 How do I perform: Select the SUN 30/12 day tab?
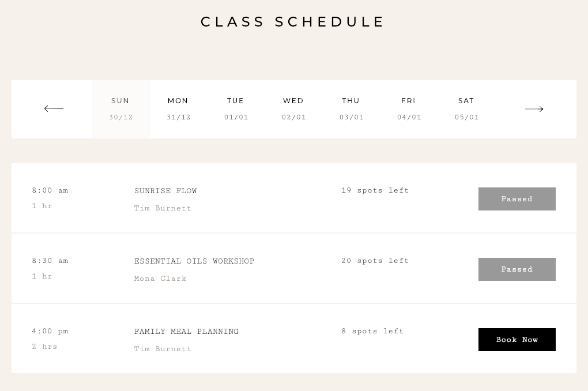pos(120,109)
